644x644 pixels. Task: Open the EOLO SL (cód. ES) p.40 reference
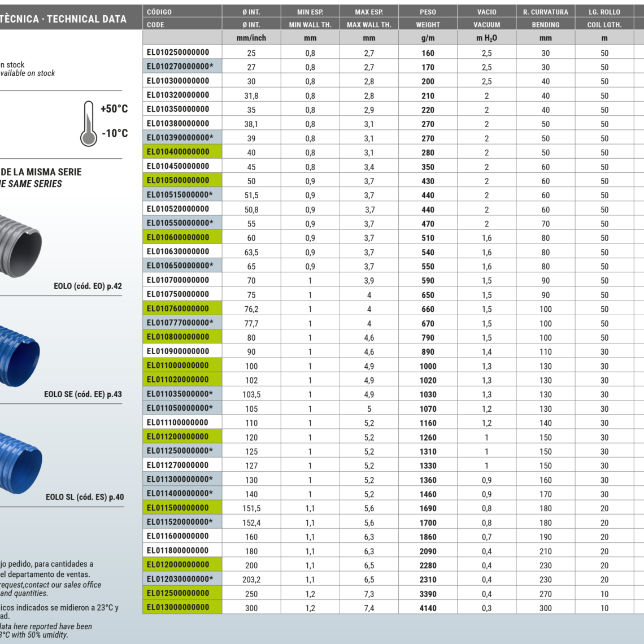[84, 497]
